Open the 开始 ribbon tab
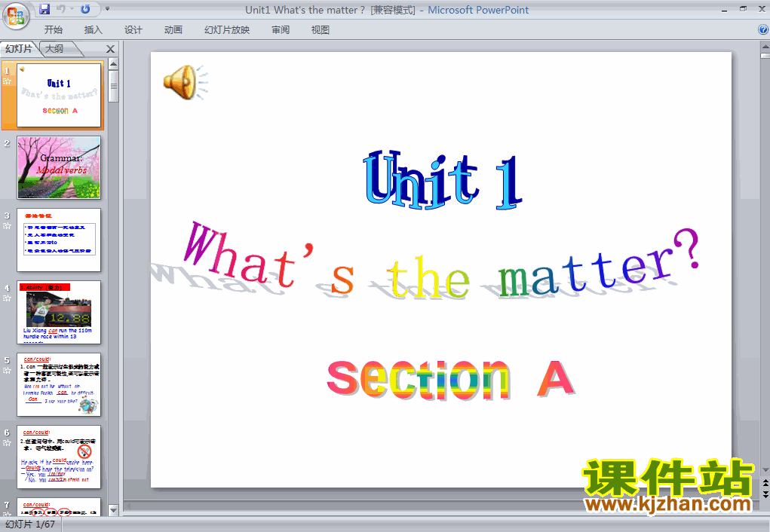The image size is (770, 532). pos(53,30)
